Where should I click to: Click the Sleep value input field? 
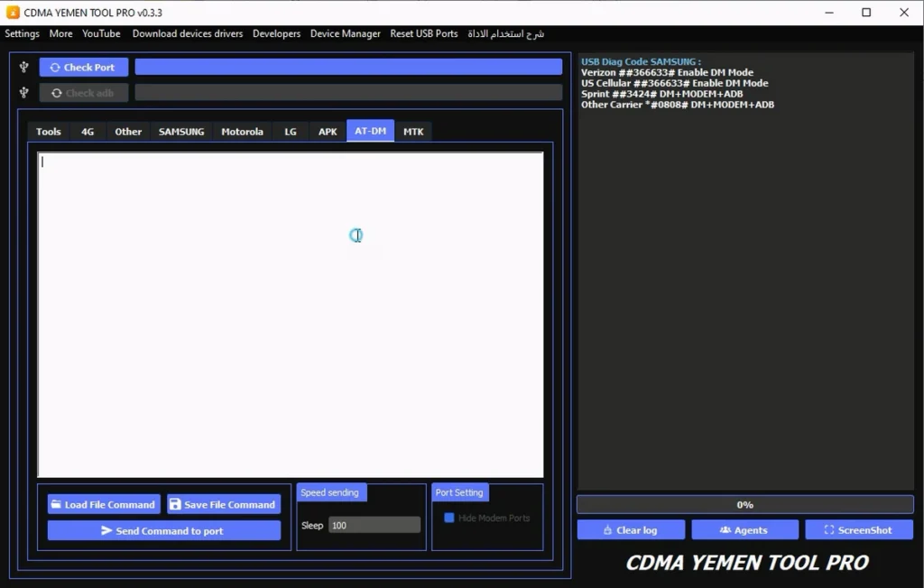[374, 525]
